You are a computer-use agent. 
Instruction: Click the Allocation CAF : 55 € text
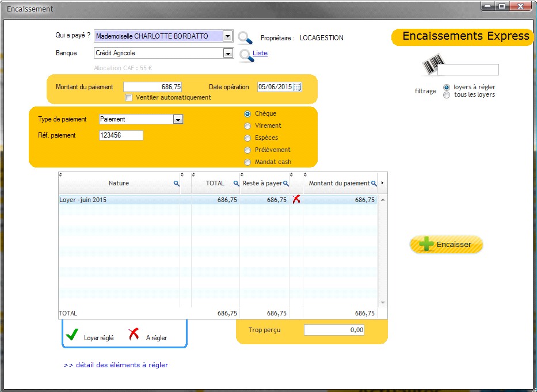123,68
